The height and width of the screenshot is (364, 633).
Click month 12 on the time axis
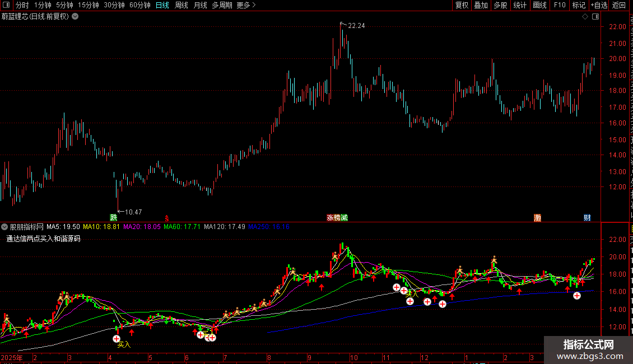(424, 358)
